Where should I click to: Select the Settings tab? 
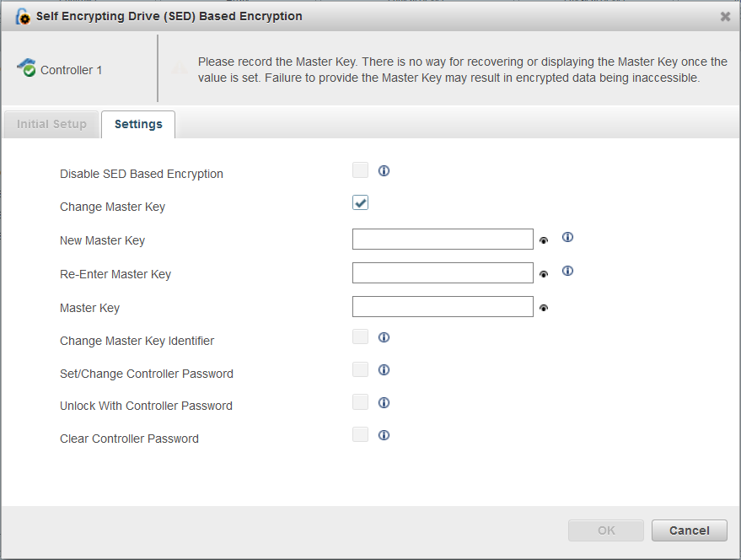pyautogui.click(x=137, y=124)
